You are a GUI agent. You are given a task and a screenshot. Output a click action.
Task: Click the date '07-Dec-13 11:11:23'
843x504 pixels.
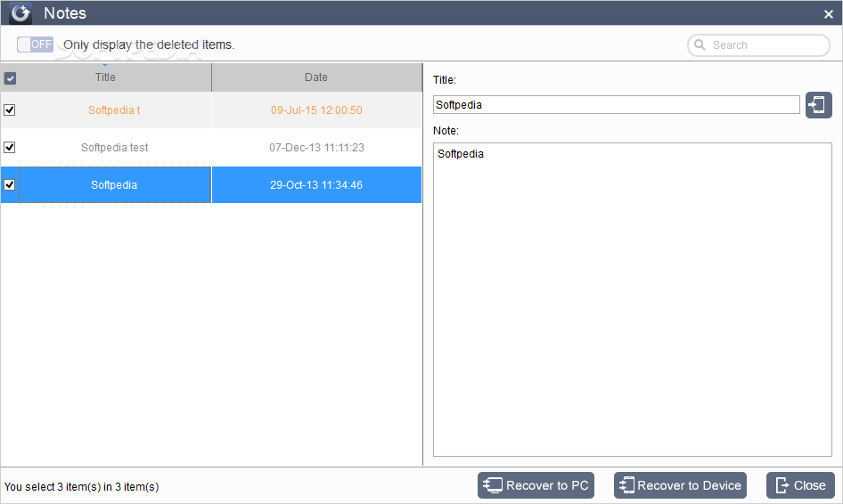[316, 147]
